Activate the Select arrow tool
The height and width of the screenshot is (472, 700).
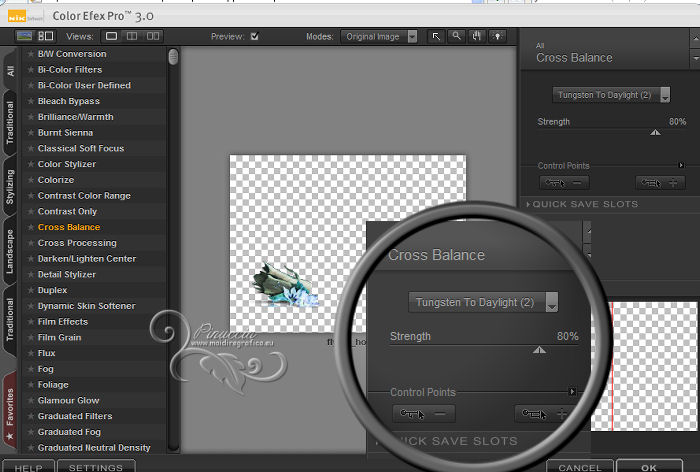coord(436,36)
